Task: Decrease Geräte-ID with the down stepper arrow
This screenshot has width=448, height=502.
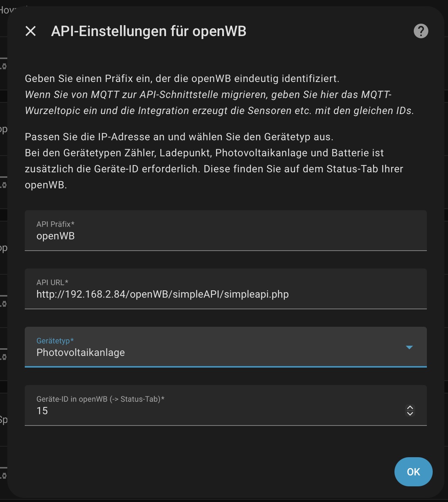Action: (410, 414)
